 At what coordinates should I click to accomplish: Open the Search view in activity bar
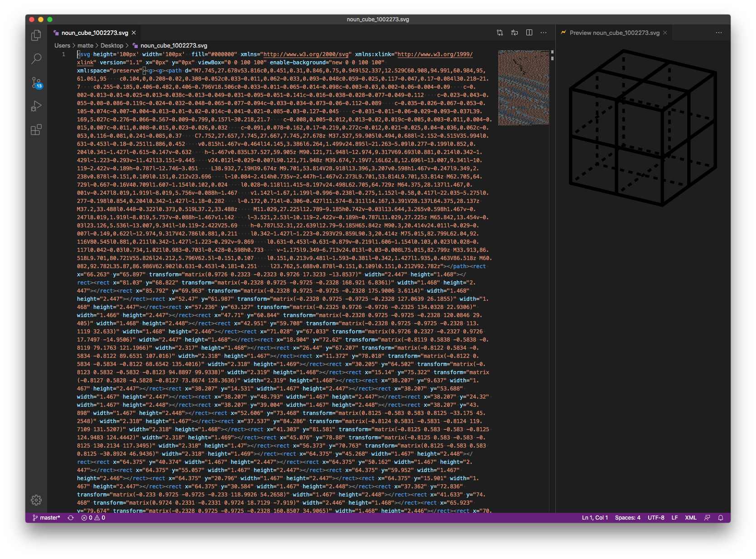(36, 59)
